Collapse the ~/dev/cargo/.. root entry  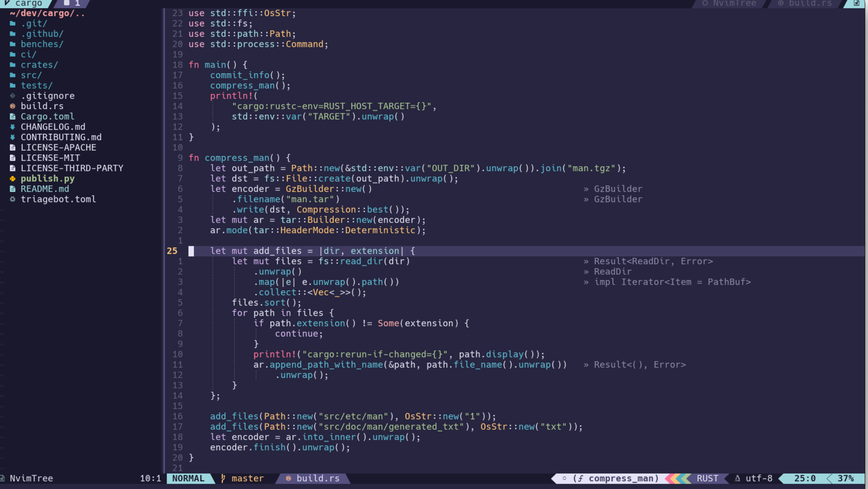[47, 13]
